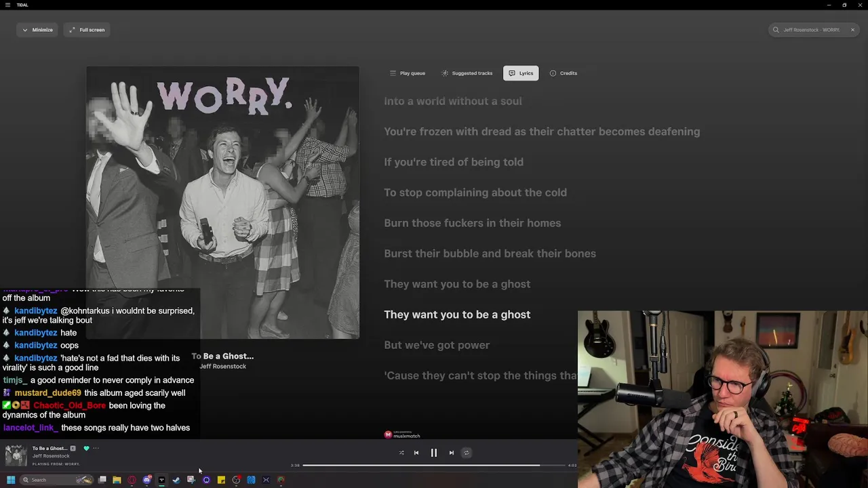Open the purple circle app on taskbar

point(206,480)
